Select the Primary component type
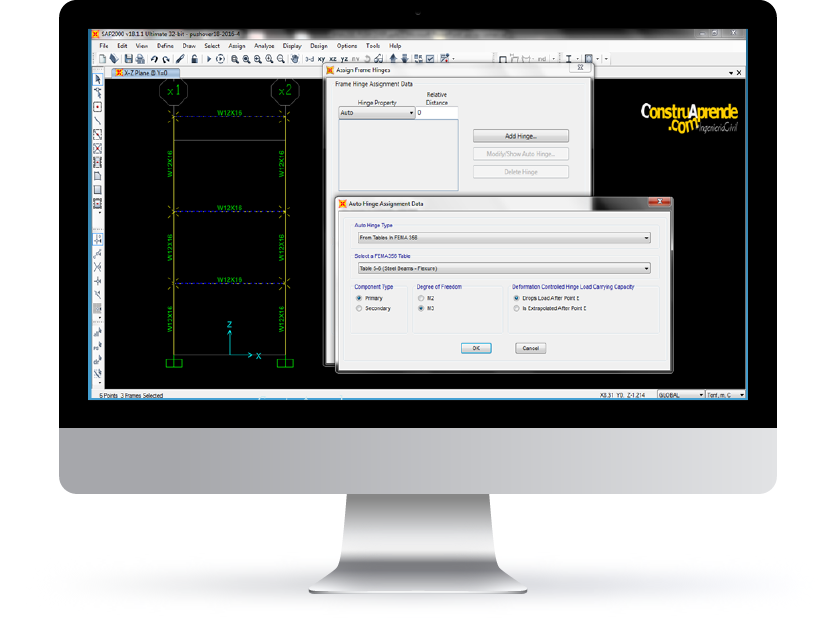The width and height of the screenshot is (836, 640). point(359,298)
